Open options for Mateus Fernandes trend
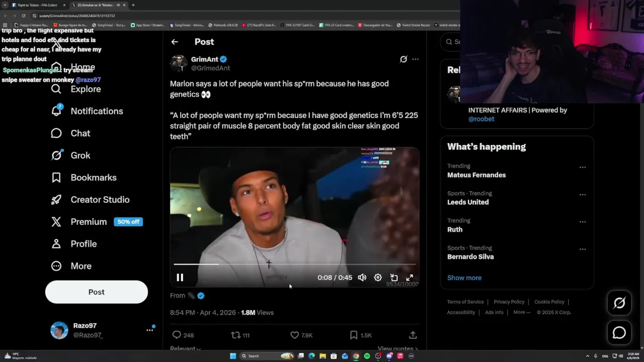644x362 pixels. pos(583,167)
